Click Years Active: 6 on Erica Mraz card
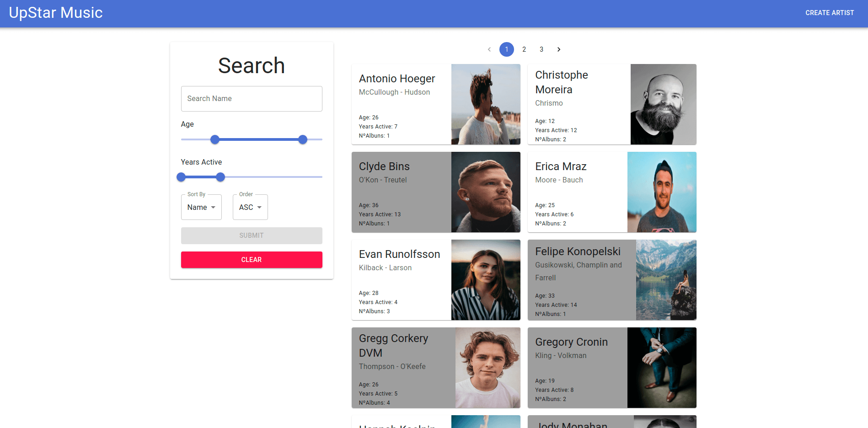Screen dimensions: 868x428 554,214
